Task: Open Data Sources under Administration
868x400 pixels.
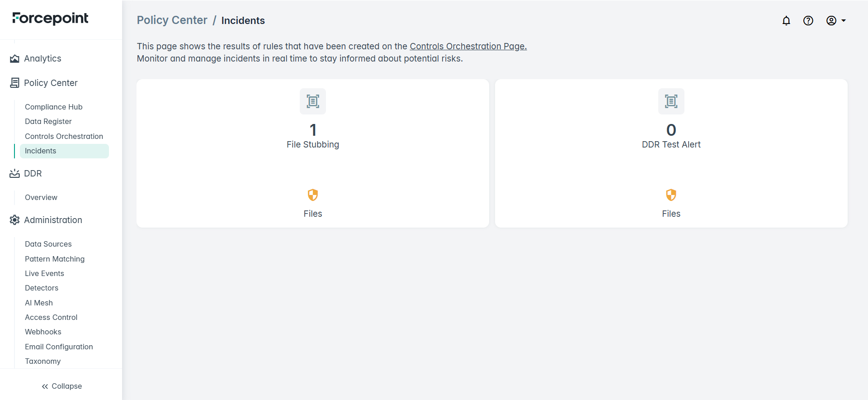Action: pos(48,244)
